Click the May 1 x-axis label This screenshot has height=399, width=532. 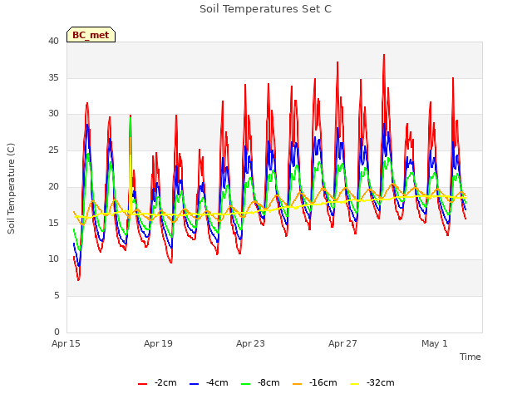pos(435,343)
